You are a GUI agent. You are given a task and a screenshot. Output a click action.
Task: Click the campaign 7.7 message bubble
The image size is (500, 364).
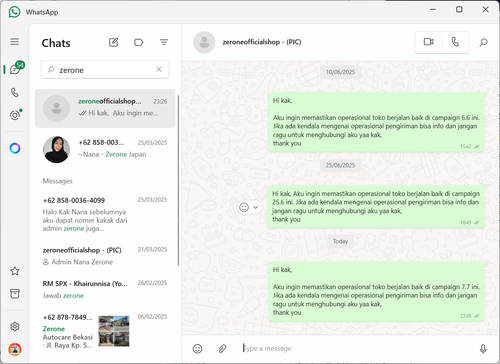pyautogui.click(x=376, y=292)
